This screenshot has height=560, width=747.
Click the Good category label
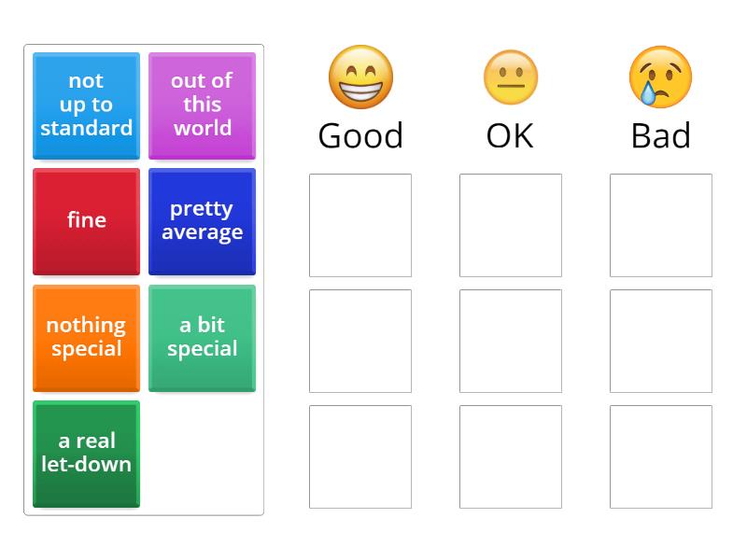pos(360,136)
